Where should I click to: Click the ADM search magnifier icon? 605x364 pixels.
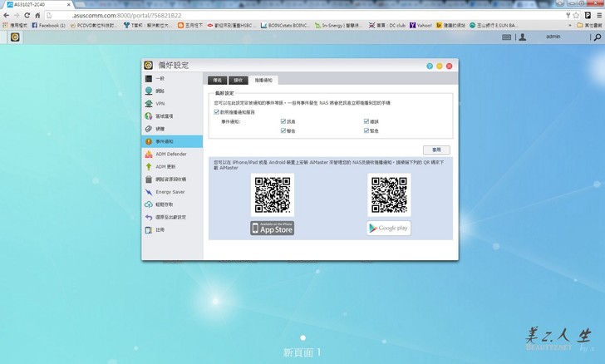coord(598,37)
